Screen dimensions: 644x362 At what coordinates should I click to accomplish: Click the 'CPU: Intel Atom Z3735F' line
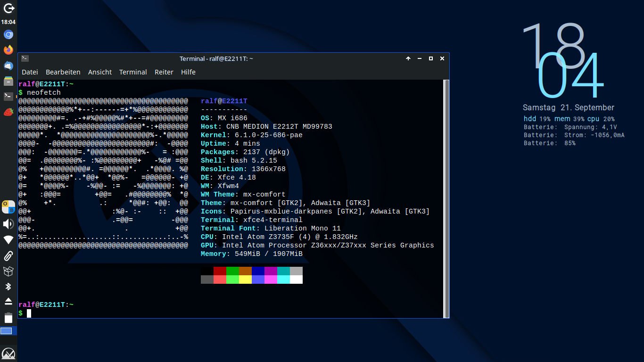279,237
